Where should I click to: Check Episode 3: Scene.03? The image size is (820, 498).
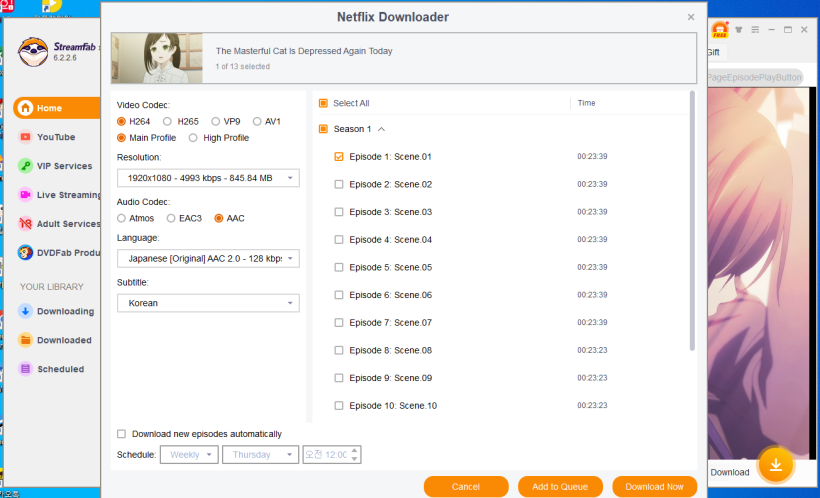click(339, 212)
